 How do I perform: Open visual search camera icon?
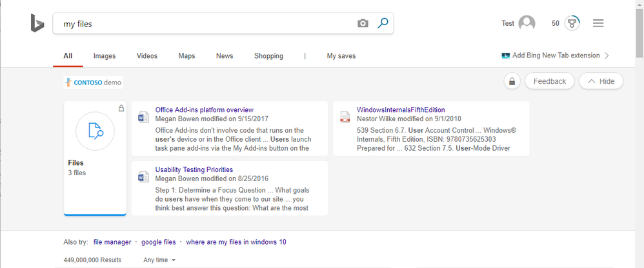point(363,23)
